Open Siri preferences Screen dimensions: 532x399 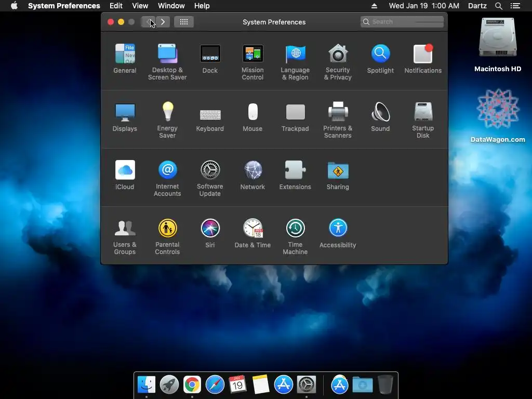click(x=210, y=233)
